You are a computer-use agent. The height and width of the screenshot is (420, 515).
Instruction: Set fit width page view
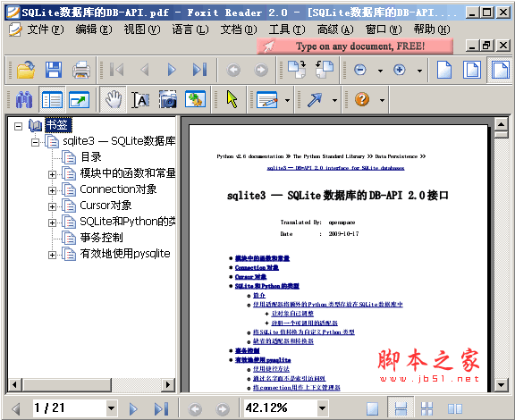point(500,70)
